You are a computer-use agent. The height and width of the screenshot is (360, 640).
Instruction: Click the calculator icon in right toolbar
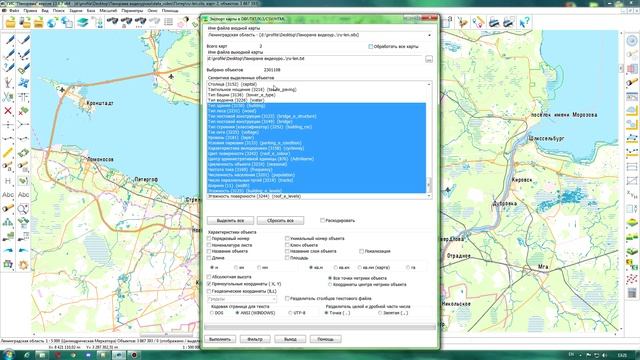[x=632, y=293]
